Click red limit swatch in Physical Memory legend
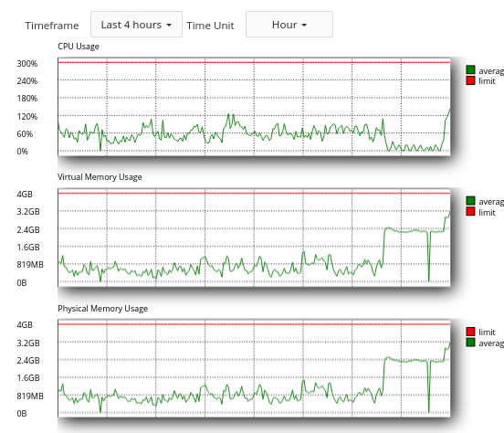Screen dimensions: 504x433 (x=470, y=332)
